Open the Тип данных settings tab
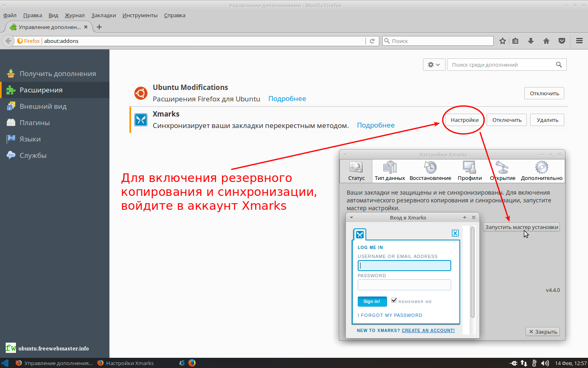 click(x=390, y=171)
